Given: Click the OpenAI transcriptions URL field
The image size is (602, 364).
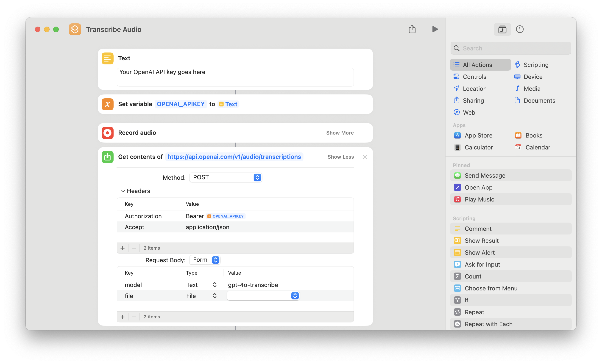Looking at the screenshot, I should tap(234, 157).
